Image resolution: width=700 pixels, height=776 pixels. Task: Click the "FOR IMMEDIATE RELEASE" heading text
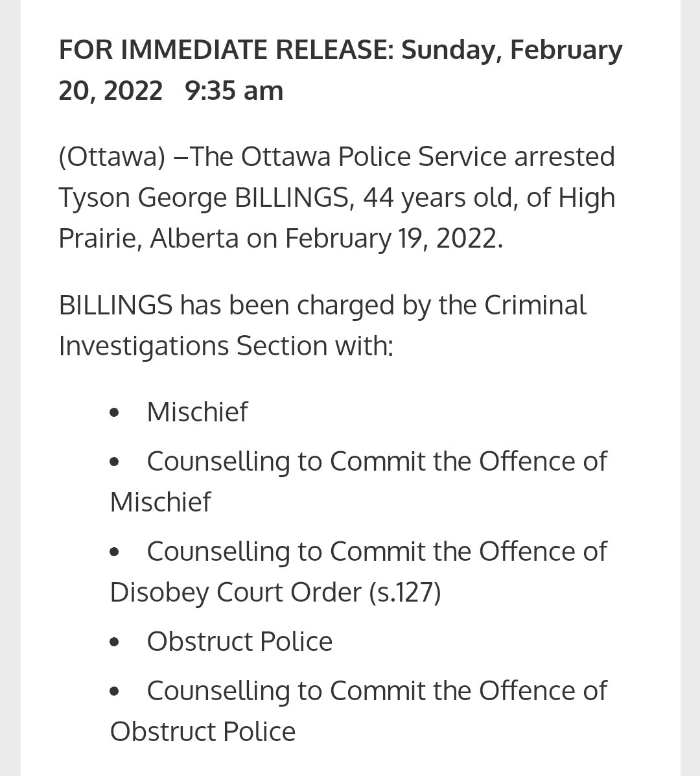(224, 50)
